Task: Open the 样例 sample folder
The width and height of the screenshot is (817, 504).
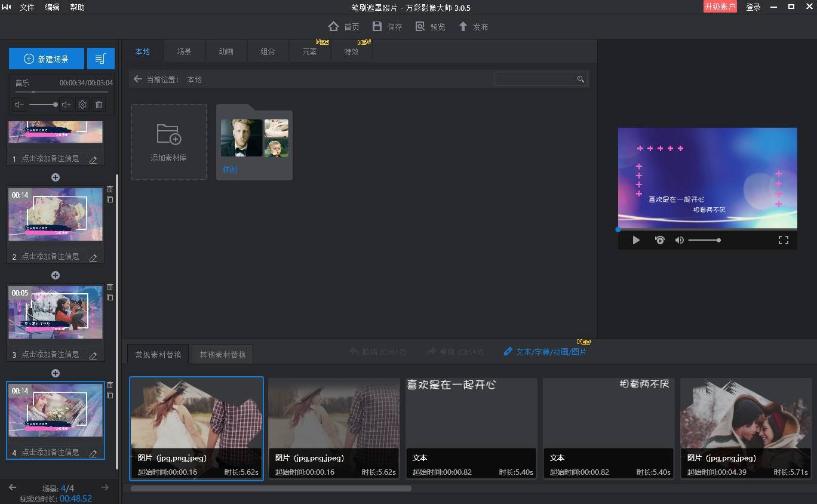Action: click(x=254, y=142)
